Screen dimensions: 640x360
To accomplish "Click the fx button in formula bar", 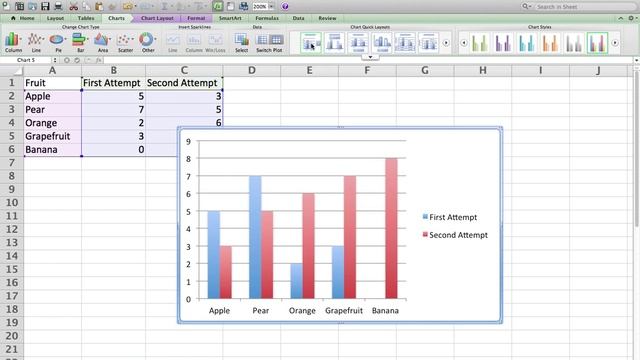I will [x=98, y=60].
